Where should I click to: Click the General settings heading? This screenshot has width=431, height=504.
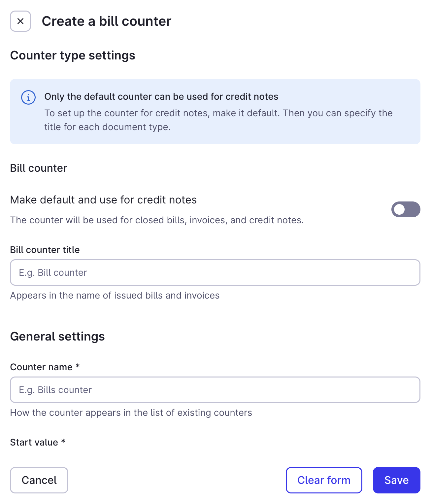coord(57,336)
